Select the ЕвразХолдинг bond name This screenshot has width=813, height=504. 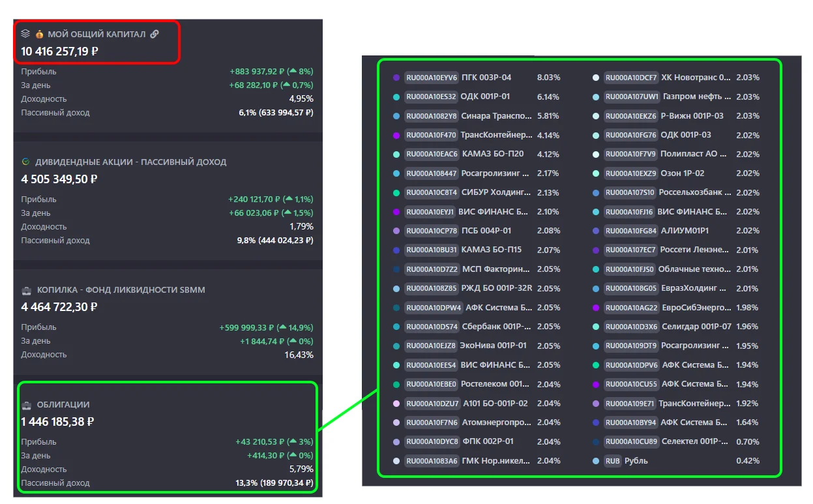694,288
